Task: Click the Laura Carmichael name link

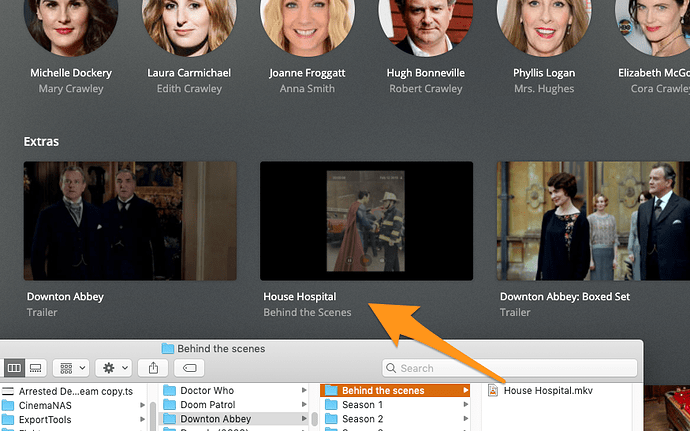Action: pyautogui.click(x=189, y=73)
